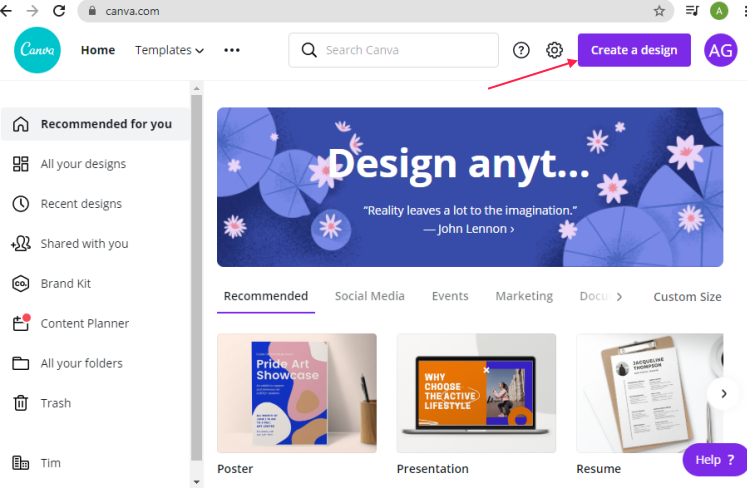Reload the page with the refresh icon
The image size is (747, 488).
point(59,10)
